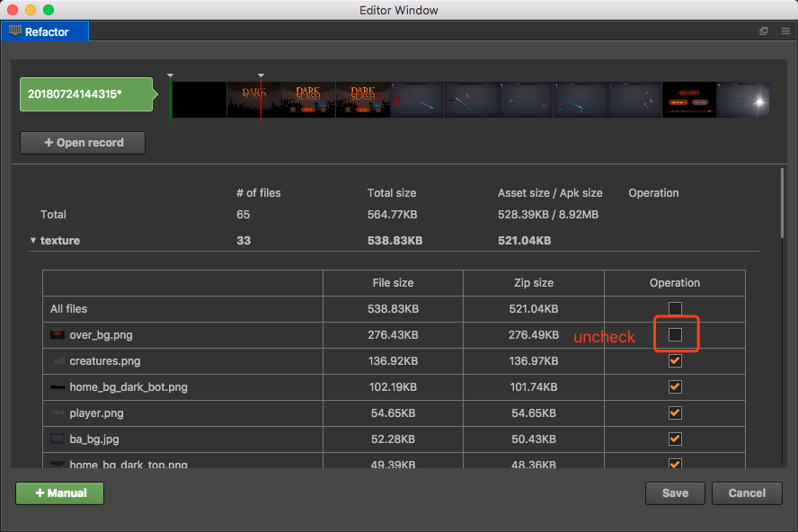Image resolution: width=798 pixels, height=532 pixels.
Task: Select the third Dark Slash title frame
Action: [x=363, y=100]
